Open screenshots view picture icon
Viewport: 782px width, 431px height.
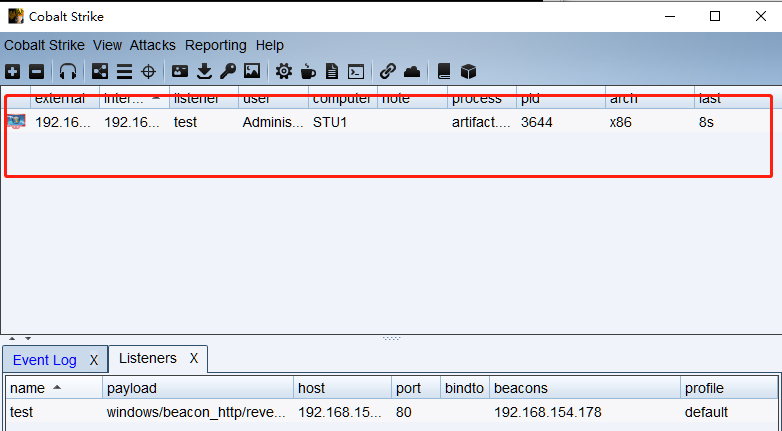[252, 71]
